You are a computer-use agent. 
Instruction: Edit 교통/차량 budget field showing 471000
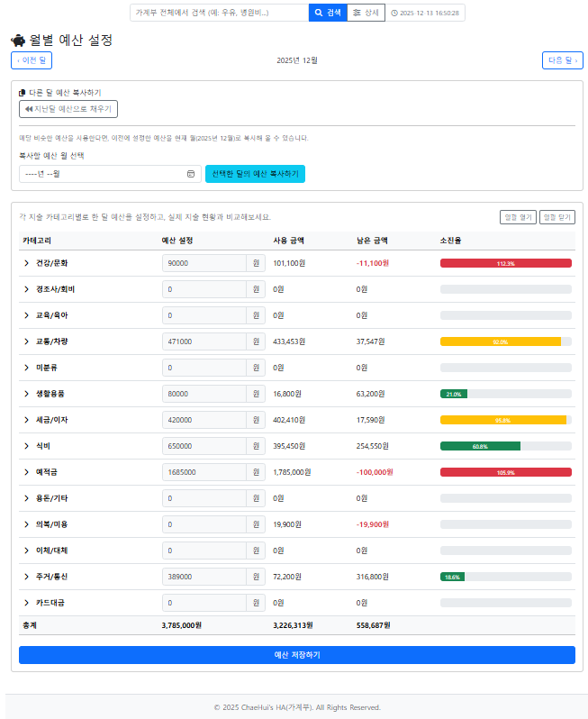click(x=204, y=341)
